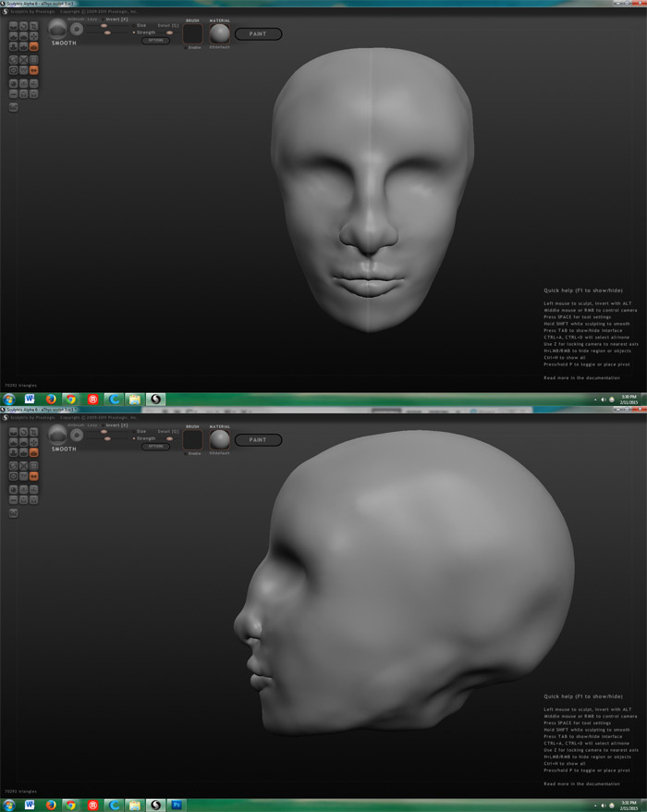This screenshot has height=812, width=647.
Task: Toggle Strength pressure checkbox in upper window
Action: pyautogui.click(x=133, y=32)
